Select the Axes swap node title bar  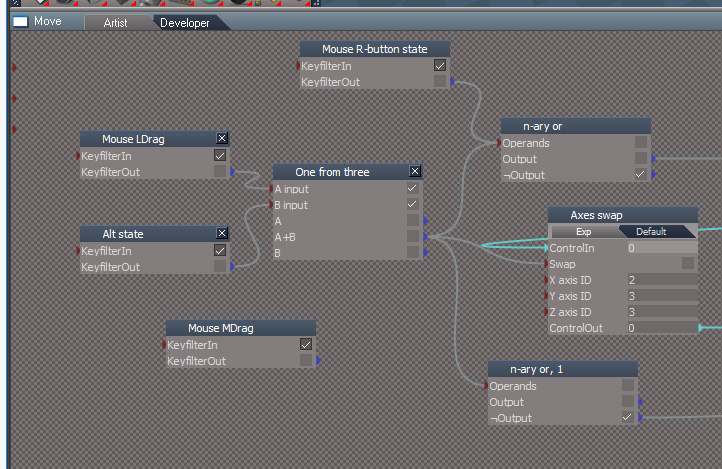[x=623, y=215]
